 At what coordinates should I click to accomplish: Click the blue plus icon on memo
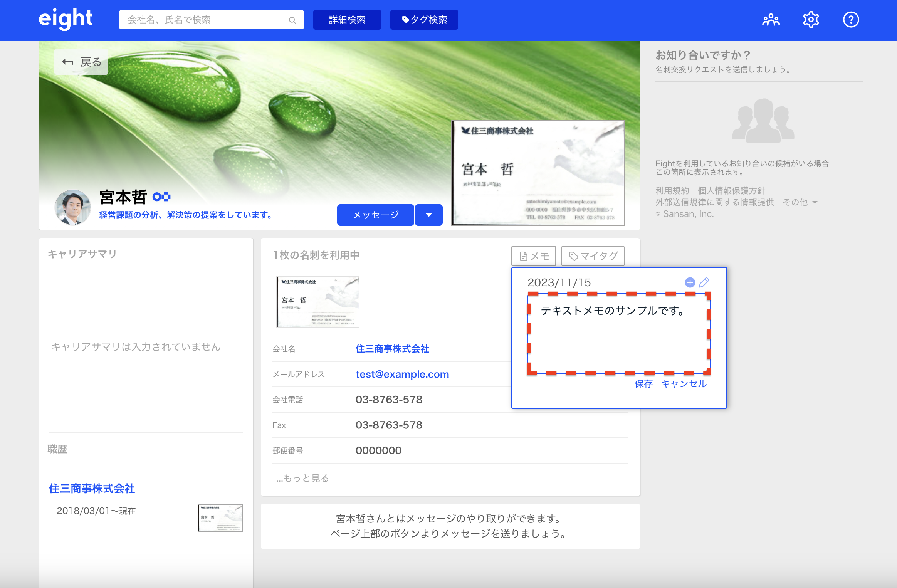pyautogui.click(x=690, y=282)
